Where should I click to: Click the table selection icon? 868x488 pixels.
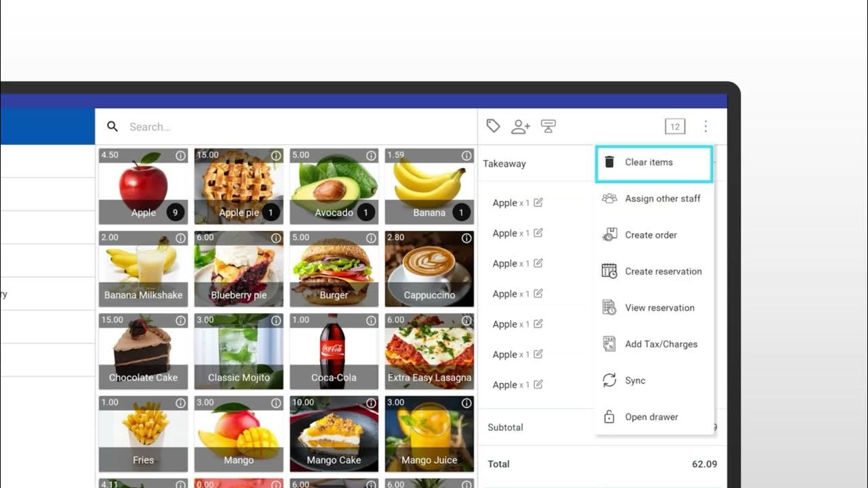(x=548, y=126)
